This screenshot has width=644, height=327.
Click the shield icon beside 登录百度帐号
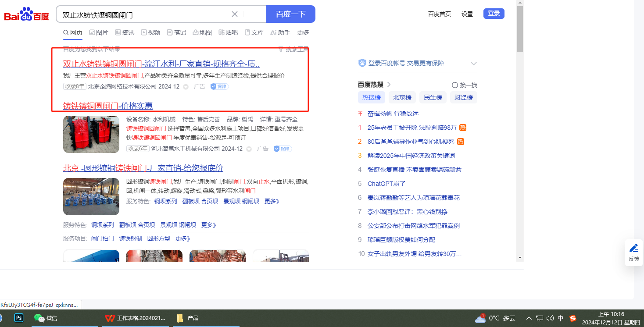pos(362,63)
